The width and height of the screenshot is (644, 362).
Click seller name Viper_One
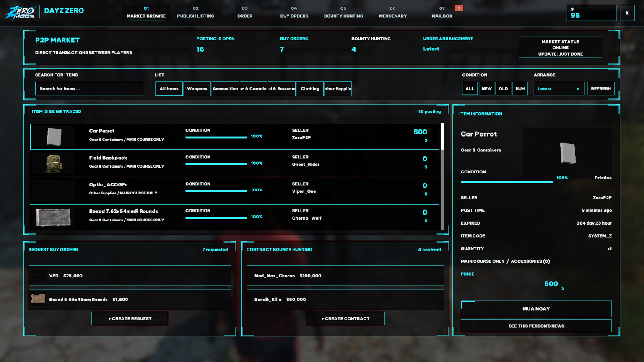click(x=304, y=191)
